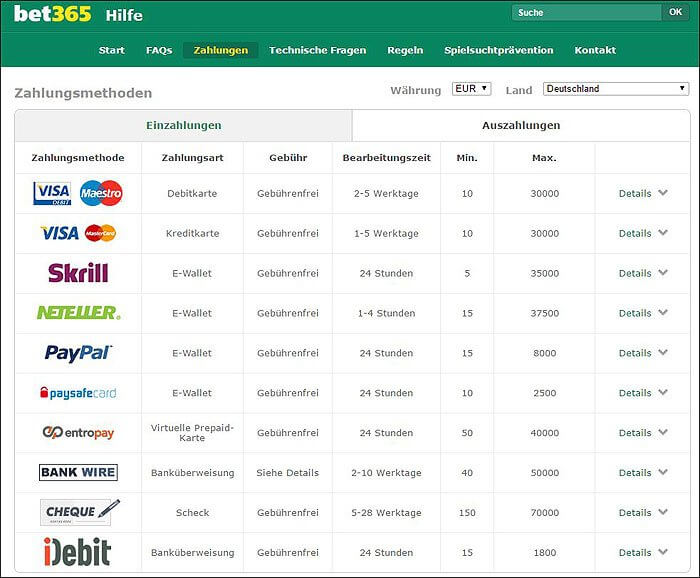The height and width of the screenshot is (578, 700).
Task: Click the Zahlungsmethode column header
Action: [x=78, y=158]
